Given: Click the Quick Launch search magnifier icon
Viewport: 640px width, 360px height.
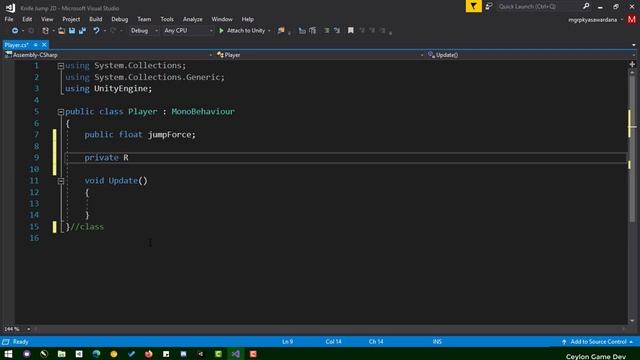Looking at the screenshot, I should tap(586, 6).
